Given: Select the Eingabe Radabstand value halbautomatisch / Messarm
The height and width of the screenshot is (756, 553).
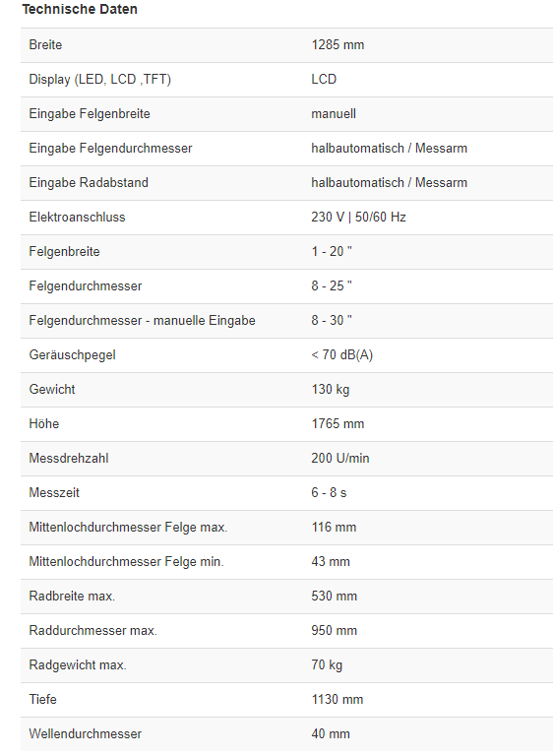Looking at the screenshot, I should pyautogui.click(x=389, y=183).
